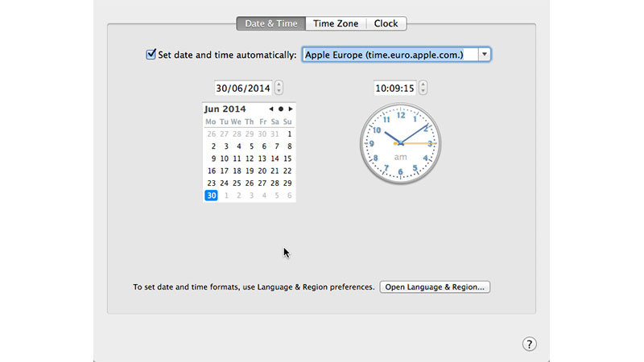The image size is (644, 362).
Task: Click the analog clock face
Action: pos(400,143)
